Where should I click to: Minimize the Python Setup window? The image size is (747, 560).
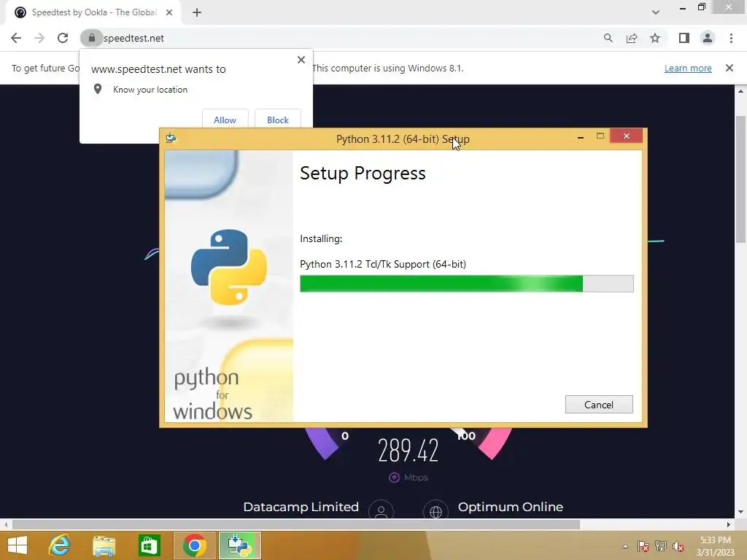580,137
